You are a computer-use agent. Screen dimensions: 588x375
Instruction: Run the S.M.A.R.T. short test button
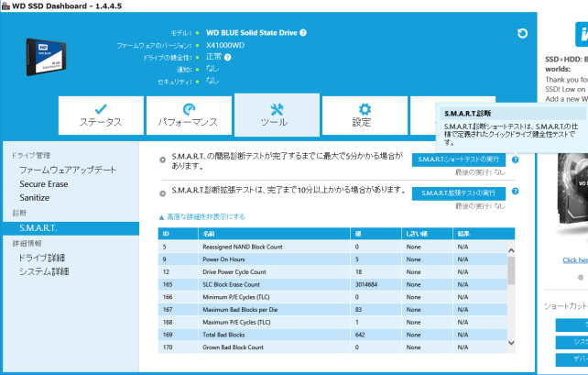tap(458, 160)
